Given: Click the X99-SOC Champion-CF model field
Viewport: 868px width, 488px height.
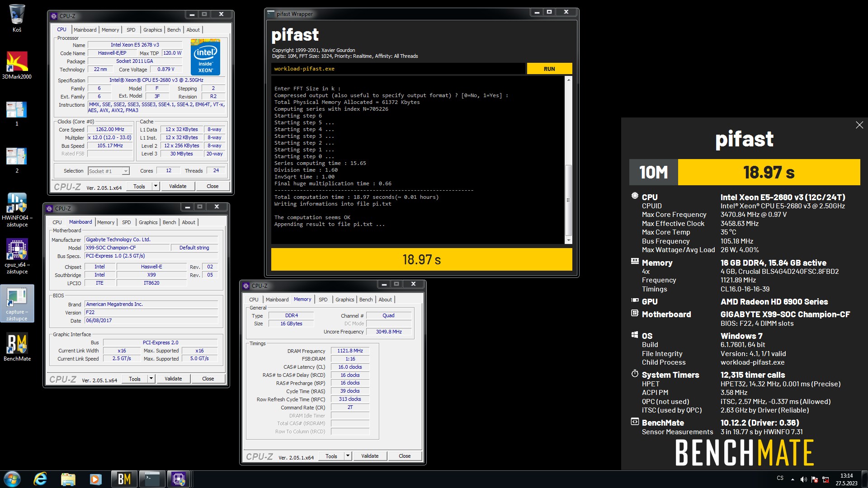Looking at the screenshot, I should (x=127, y=248).
